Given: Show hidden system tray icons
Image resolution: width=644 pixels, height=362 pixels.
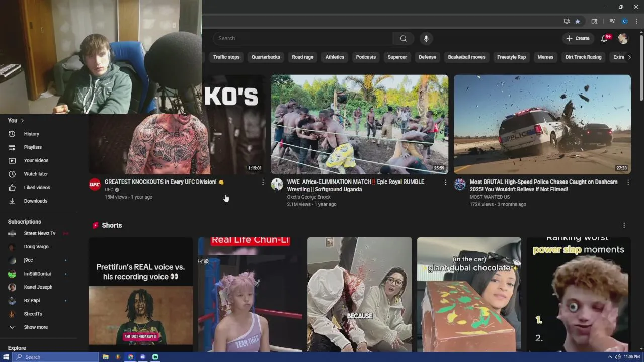Looking at the screenshot, I should (x=610, y=357).
